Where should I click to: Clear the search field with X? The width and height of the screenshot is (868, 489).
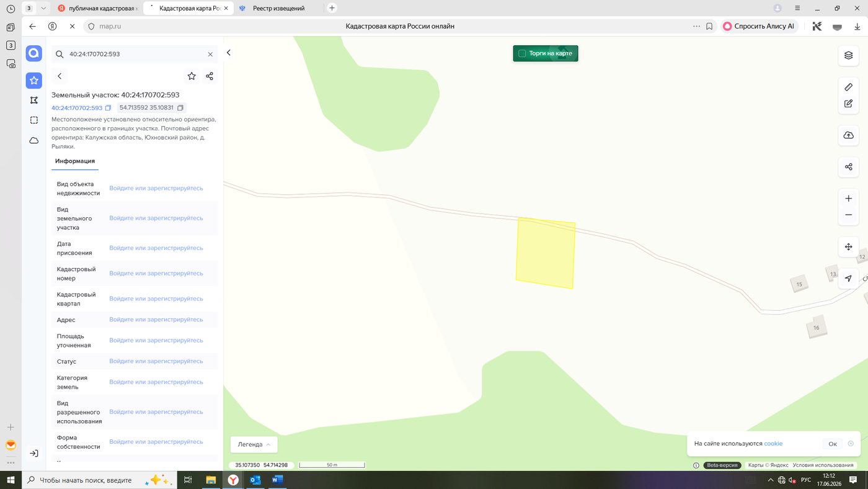pyautogui.click(x=210, y=54)
